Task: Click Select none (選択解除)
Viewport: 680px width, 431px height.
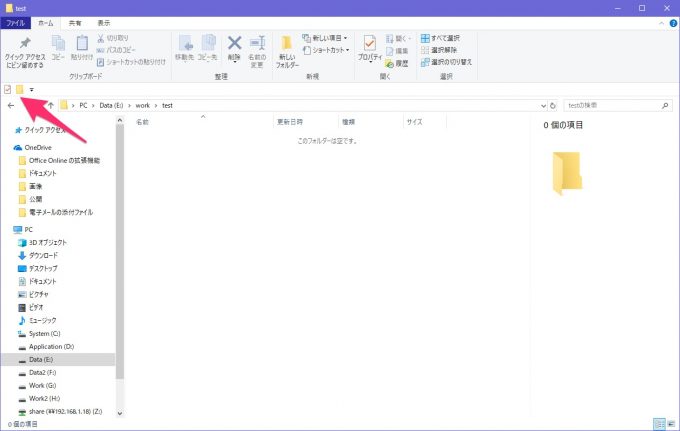Action: coord(438,50)
